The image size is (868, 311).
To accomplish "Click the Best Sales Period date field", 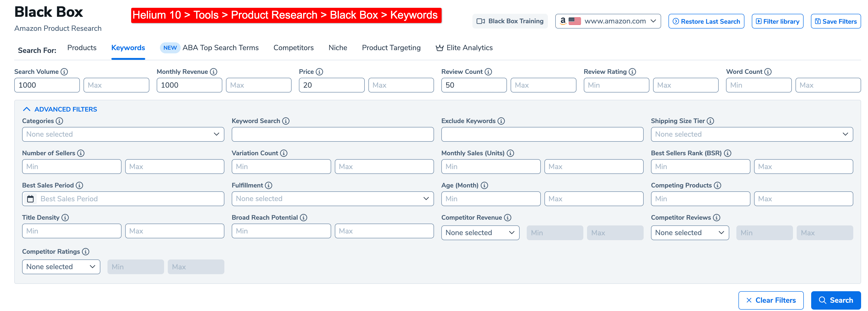I will [123, 199].
